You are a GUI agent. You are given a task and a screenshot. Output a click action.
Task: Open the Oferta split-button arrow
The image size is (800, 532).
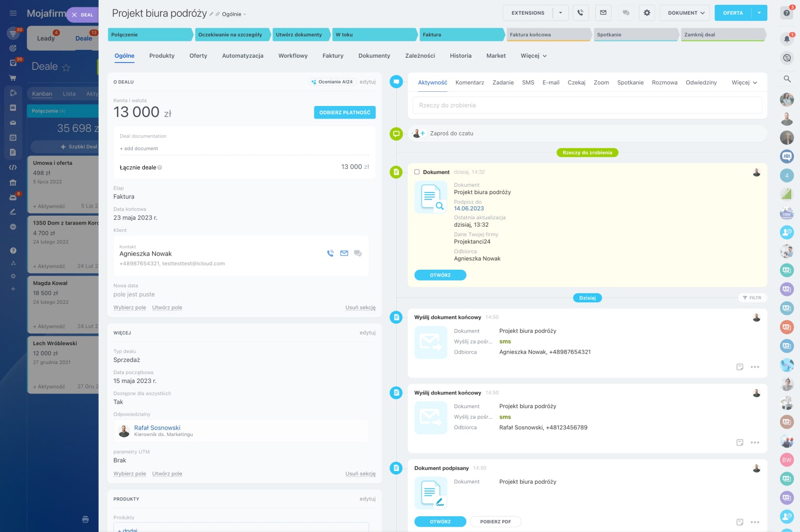point(759,13)
